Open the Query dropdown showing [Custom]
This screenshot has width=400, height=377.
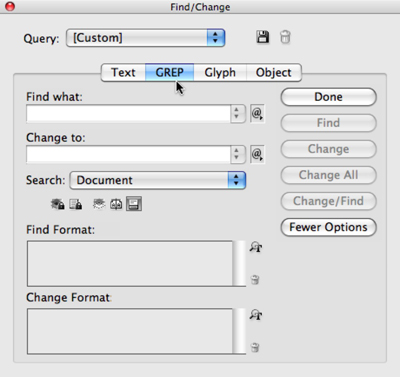click(x=146, y=38)
